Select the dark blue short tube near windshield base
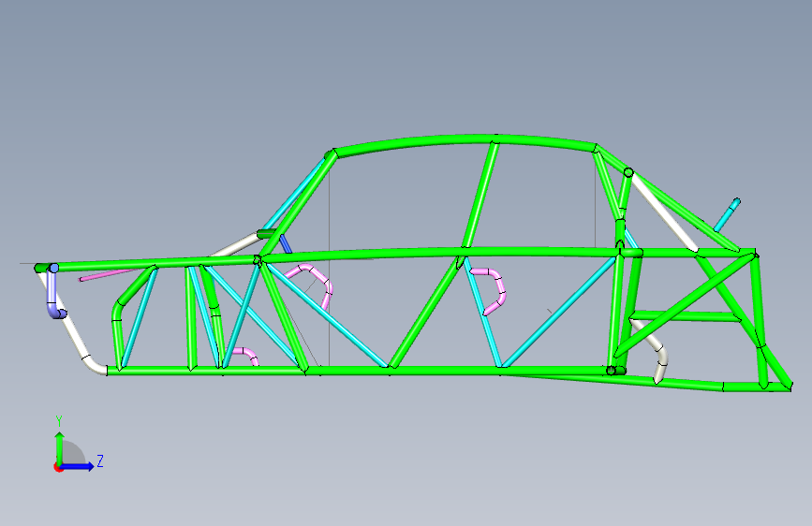The width and height of the screenshot is (812, 526). click(x=286, y=244)
